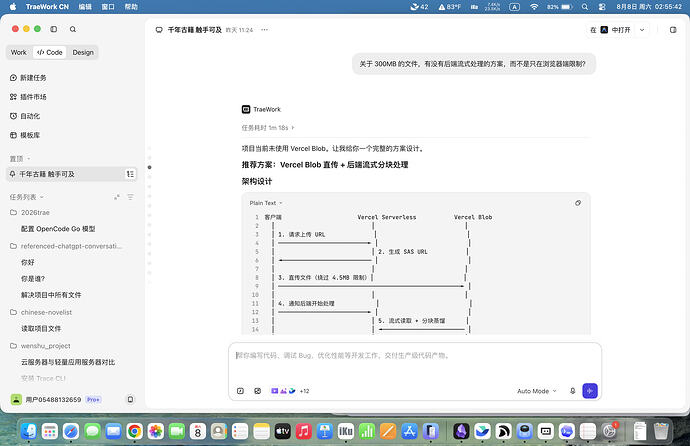Open the 自动化 automation page
Viewport: 690px width, 446px height.
tap(25, 116)
